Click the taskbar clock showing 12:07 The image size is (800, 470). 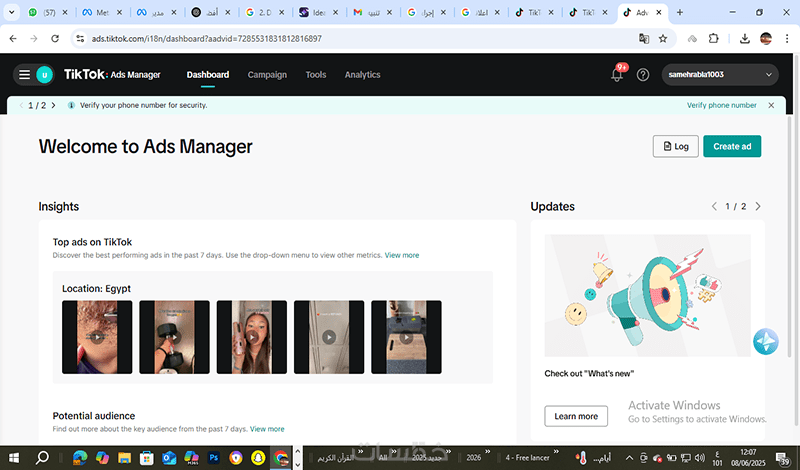point(748,458)
